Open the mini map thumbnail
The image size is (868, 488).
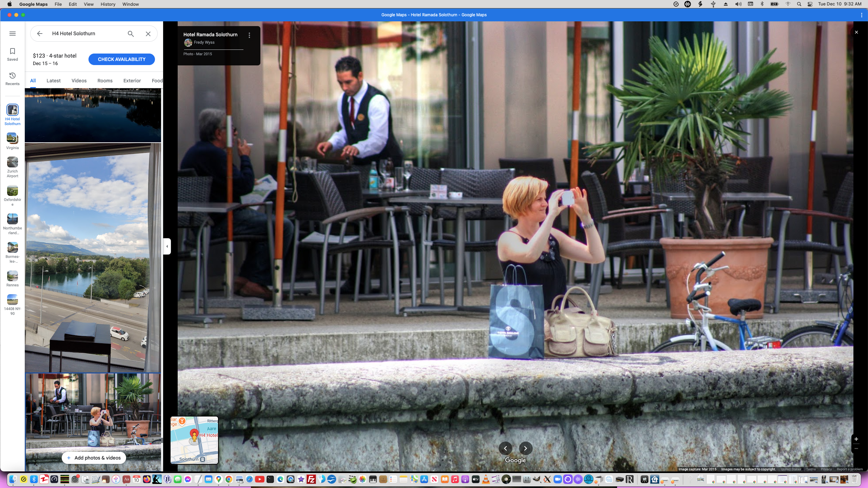tap(194, 440)
